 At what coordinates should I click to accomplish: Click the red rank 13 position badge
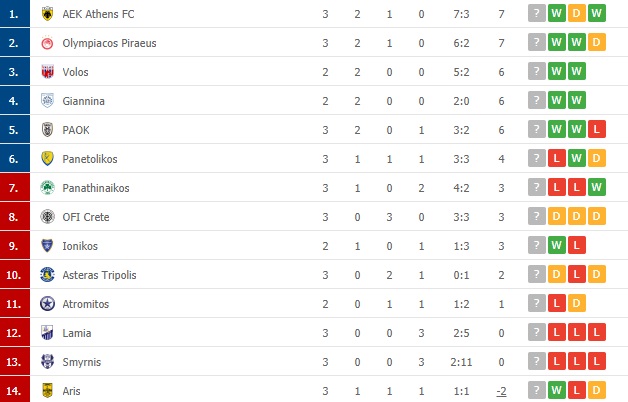(14, 362)
